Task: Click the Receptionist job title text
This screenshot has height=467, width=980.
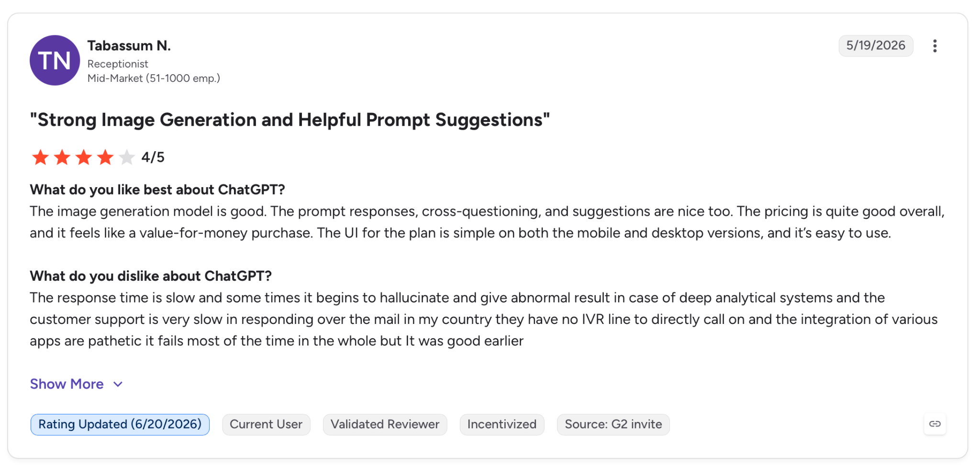Action: [x=118, y=64]
